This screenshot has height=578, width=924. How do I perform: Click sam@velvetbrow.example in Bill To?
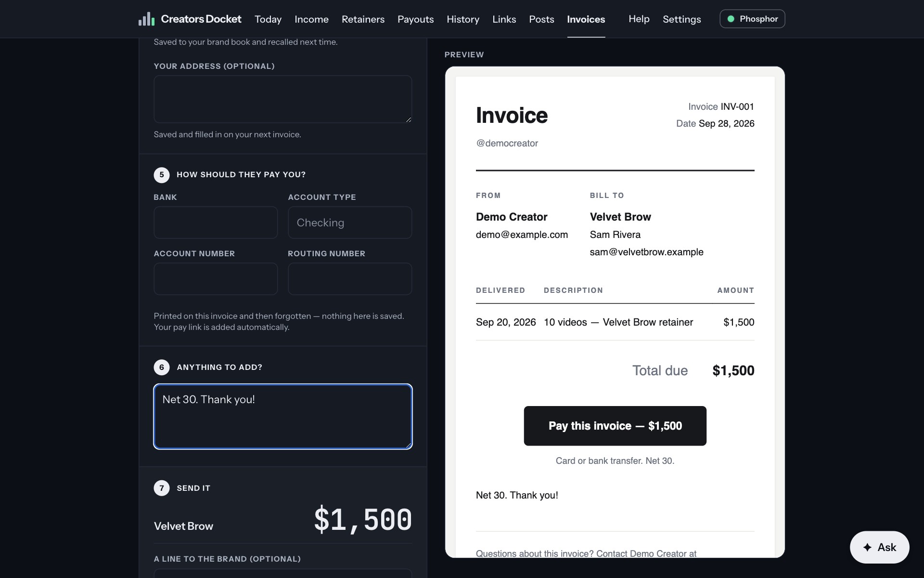646,252
